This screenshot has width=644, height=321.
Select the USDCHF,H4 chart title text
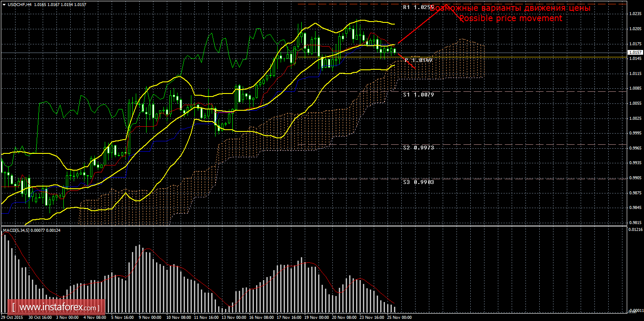(19, 4)
